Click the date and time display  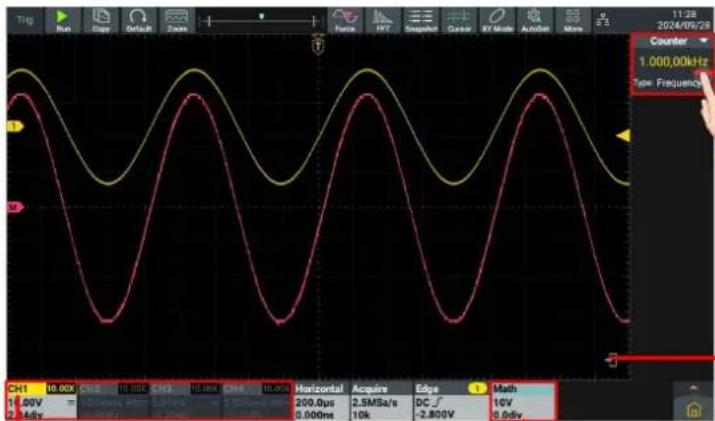tap(683, 20)
